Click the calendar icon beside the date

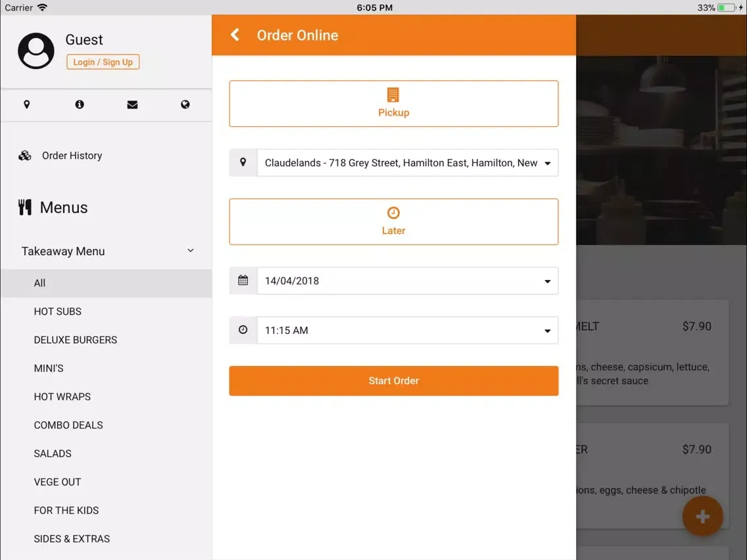[243, 281]
